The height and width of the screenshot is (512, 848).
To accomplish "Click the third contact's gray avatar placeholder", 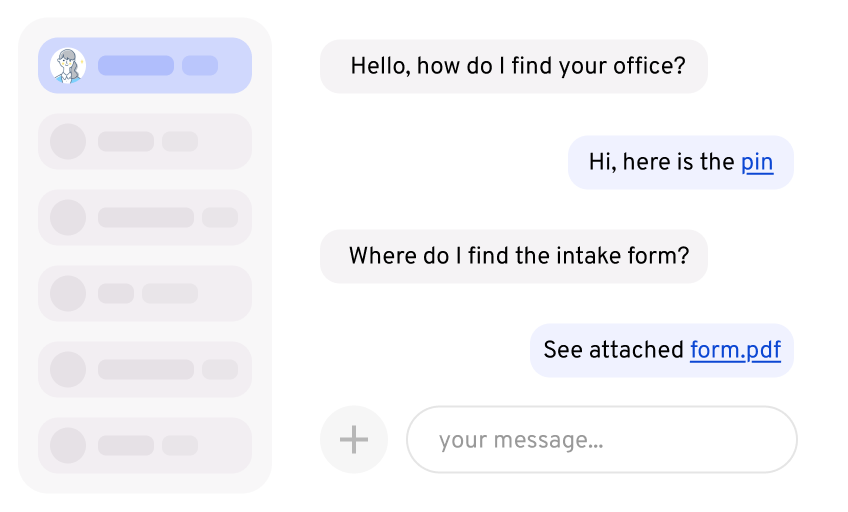I will 68,218.
